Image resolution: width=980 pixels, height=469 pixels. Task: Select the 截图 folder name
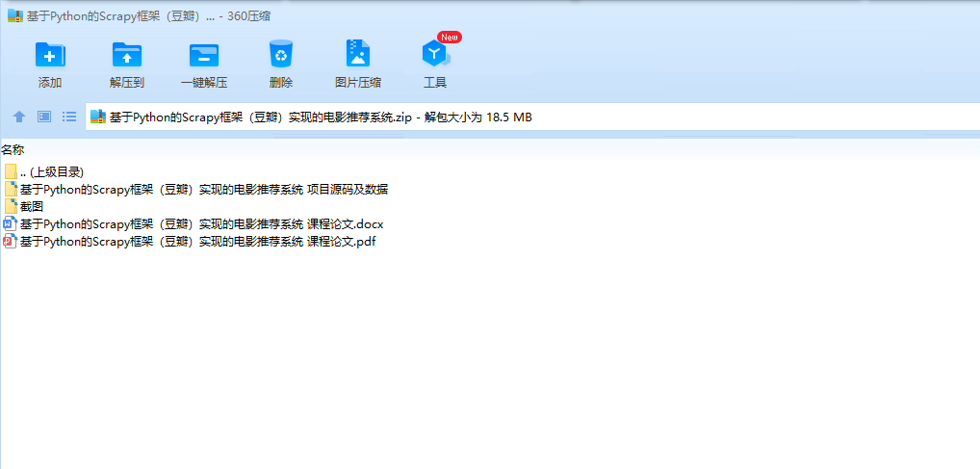(x=31, y=206)
